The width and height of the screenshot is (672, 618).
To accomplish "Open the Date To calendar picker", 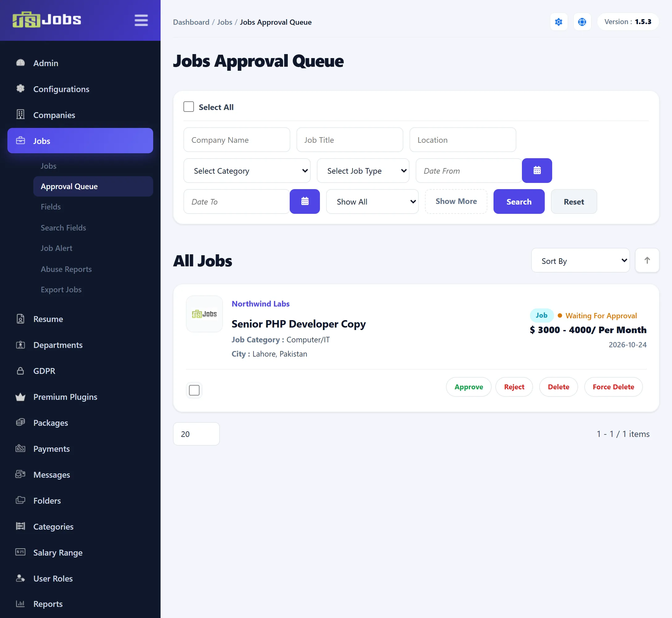I will [304, 201].
